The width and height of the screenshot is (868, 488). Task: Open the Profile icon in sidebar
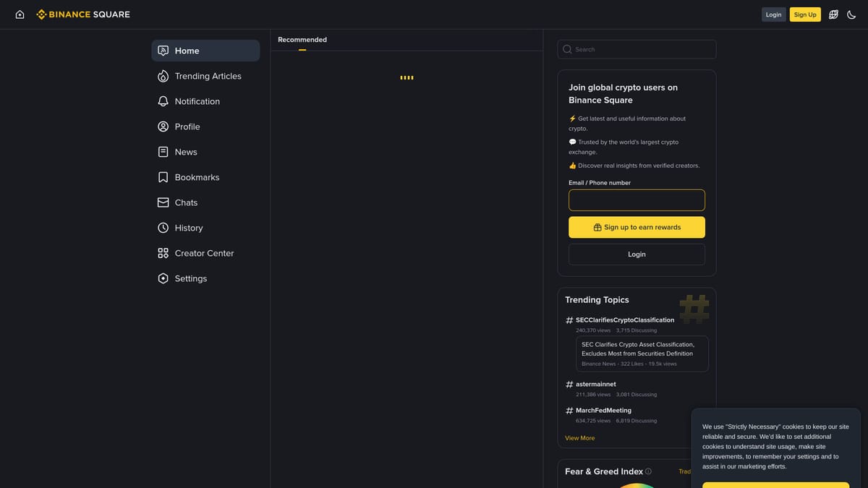tap(163, 127)
